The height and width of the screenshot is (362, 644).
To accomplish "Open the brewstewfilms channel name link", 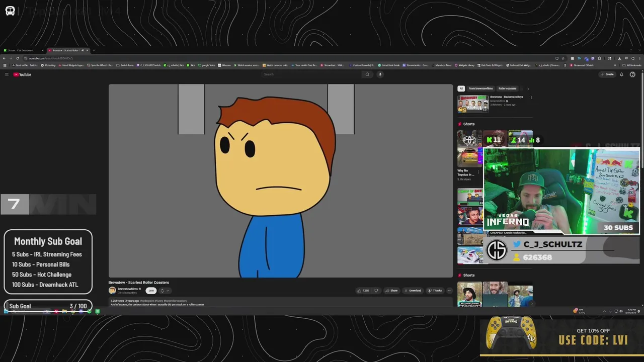I will tap(128, 289).
